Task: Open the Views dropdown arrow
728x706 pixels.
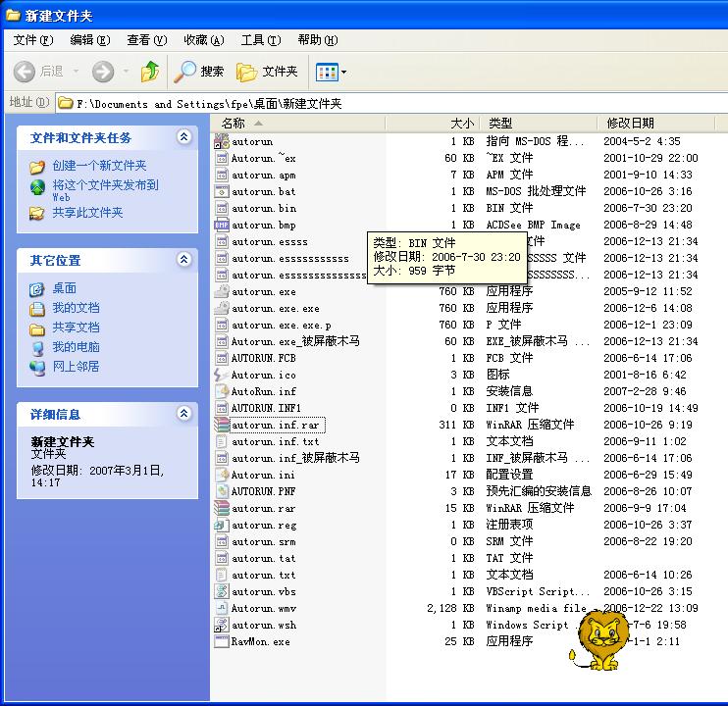Action: coord(344,72)
